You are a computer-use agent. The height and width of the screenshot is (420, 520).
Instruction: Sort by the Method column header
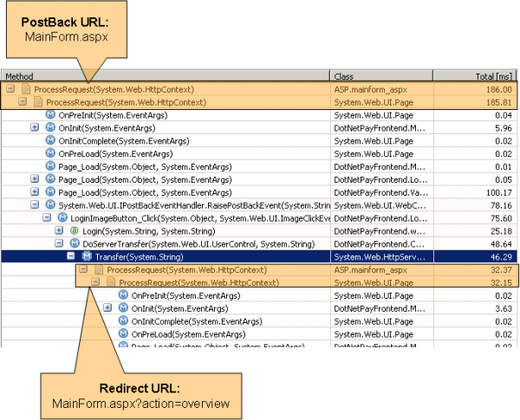tap(166, 76)
